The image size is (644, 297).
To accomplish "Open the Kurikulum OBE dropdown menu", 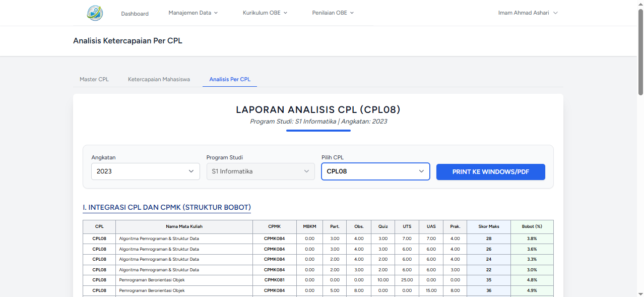I will (265, 13).
